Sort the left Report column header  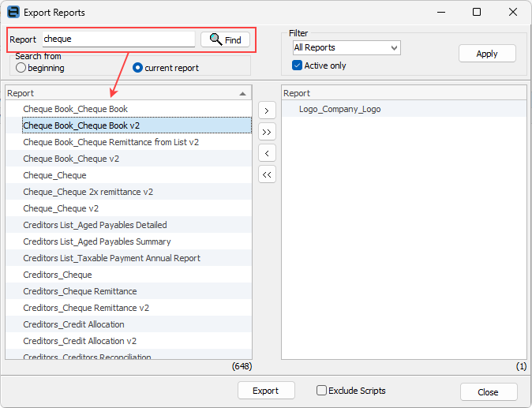pos(128,93)
